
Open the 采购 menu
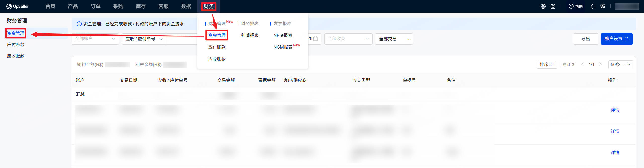click(x=118, y=6)
